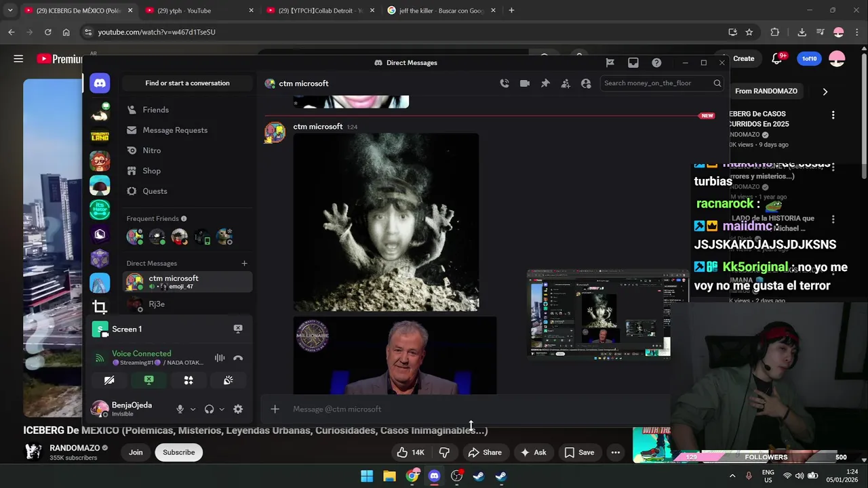
Task: Dislike the YouTube video
Action: [445, 452]
